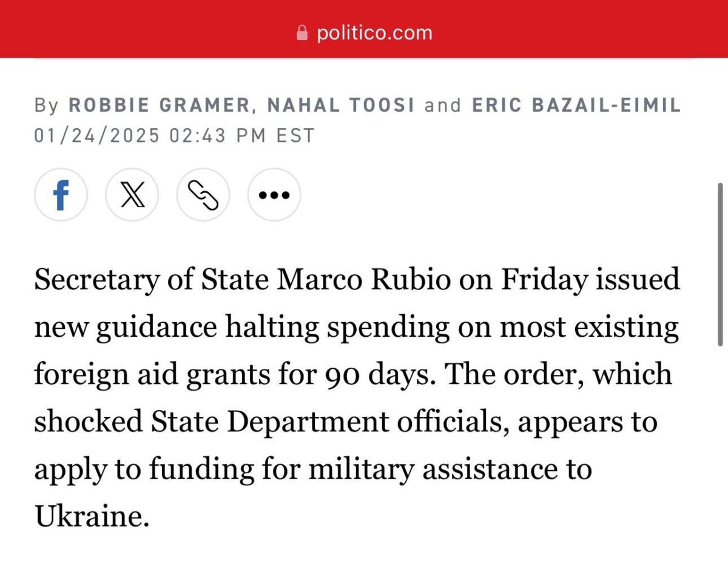The image size is (728, 563).
Task: Share the article on X
Action: tap(132, 195)
